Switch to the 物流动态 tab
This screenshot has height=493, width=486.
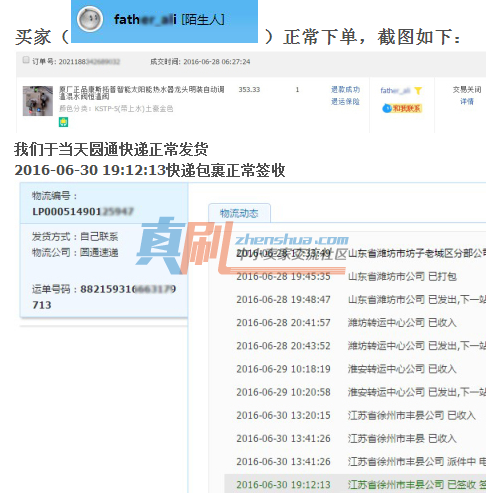(x=239, y=213)
